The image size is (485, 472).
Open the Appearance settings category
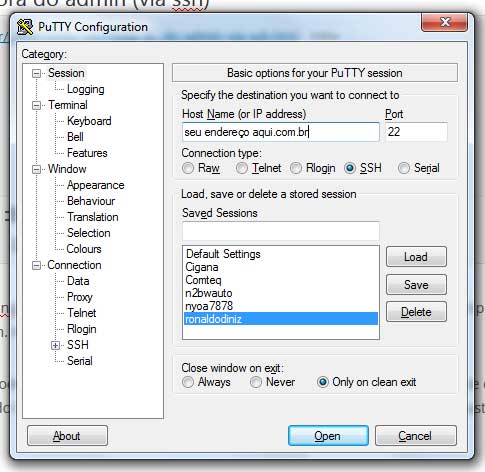click(96, 185)
